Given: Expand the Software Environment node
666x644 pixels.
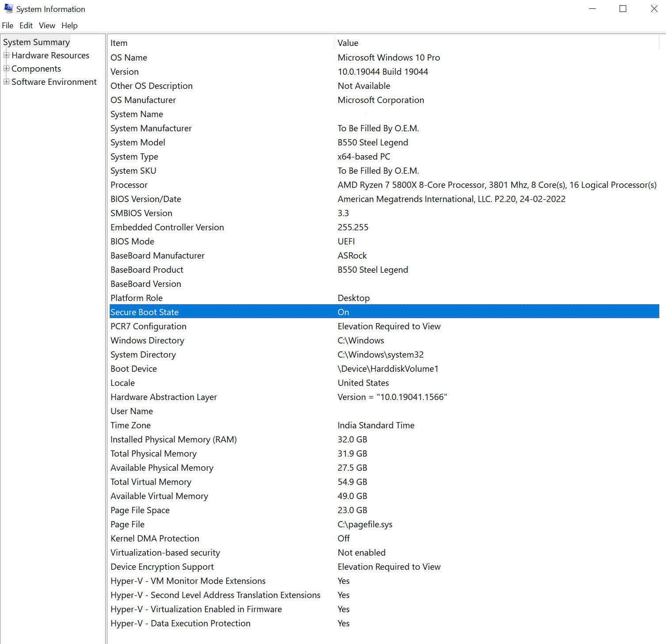Looking at the screenshot, I should pyautogui.click(x=6, y=82).
